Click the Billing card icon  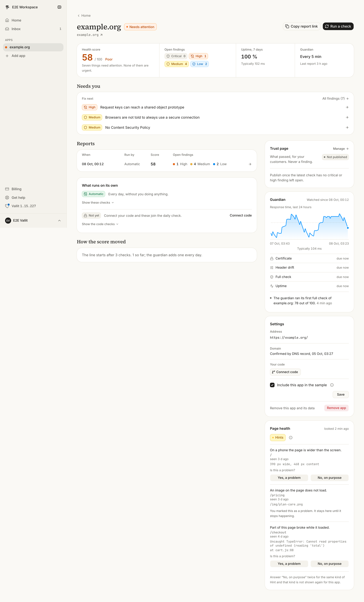[x=7, y=189]
